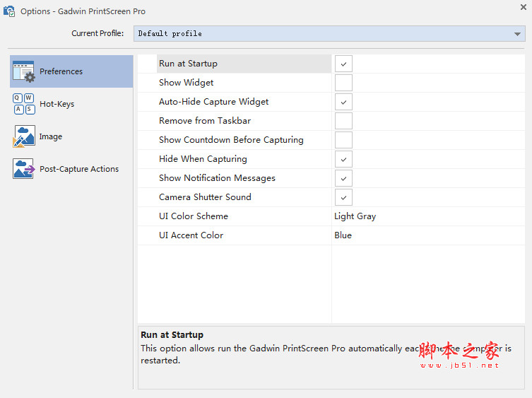Click the Hot-Keys QWAS keyboard icon
This screenshot has width=532, height=398.
pos(24,104)
